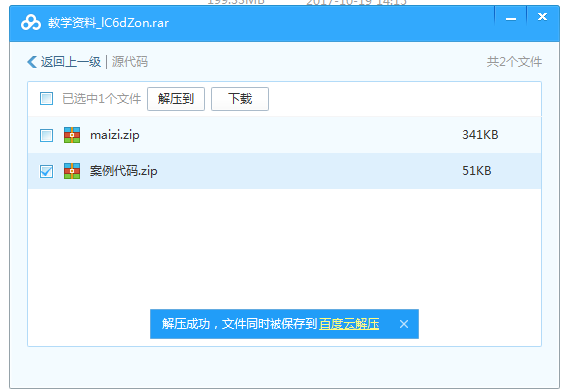Click the 解压到 button
The width and height of the screenshot is (561, 392).
[176, 99]
